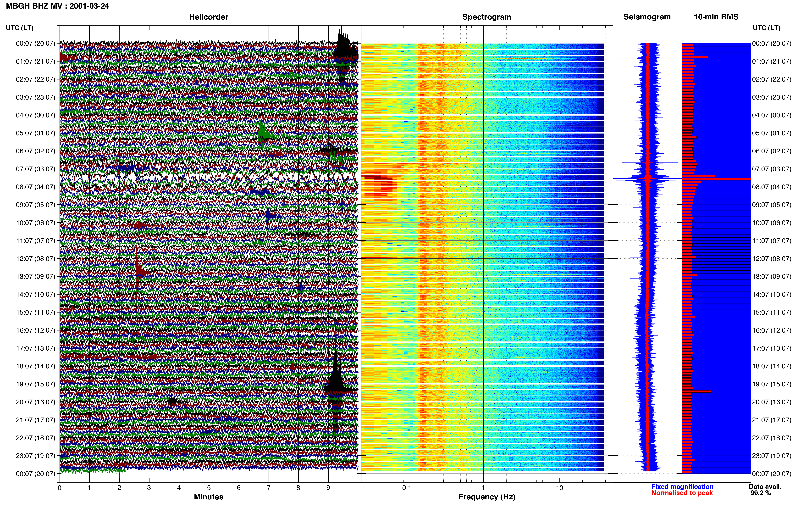Select the Helicorder panel heading
This screenshot has height=508, width=812.
tap(209, 17)
